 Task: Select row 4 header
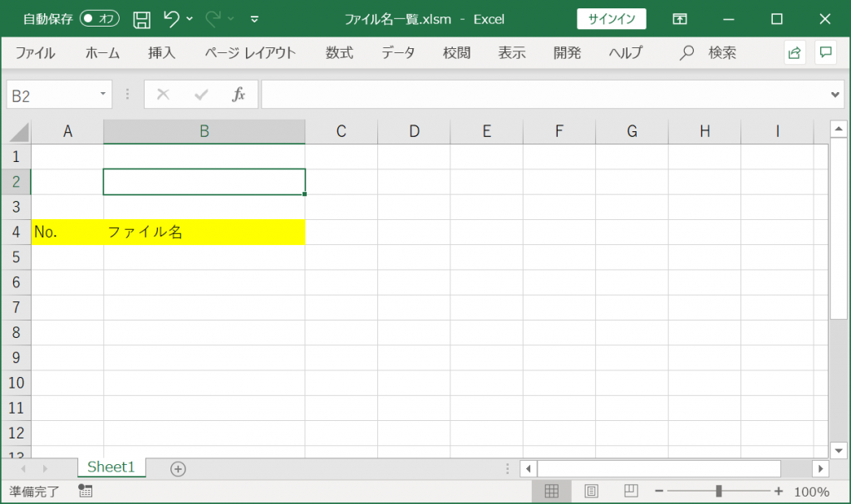coord(16,232)
